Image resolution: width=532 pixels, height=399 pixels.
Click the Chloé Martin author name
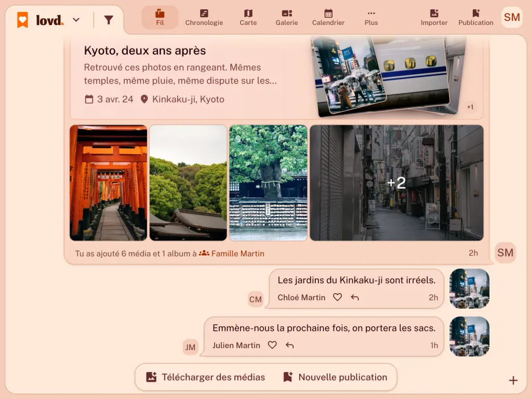301,298
